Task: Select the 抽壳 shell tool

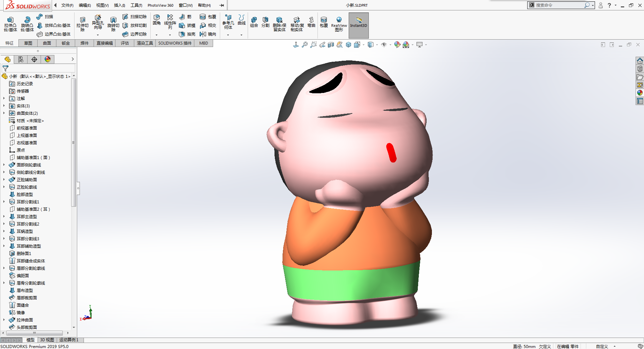Action: [x=187, y=34]
